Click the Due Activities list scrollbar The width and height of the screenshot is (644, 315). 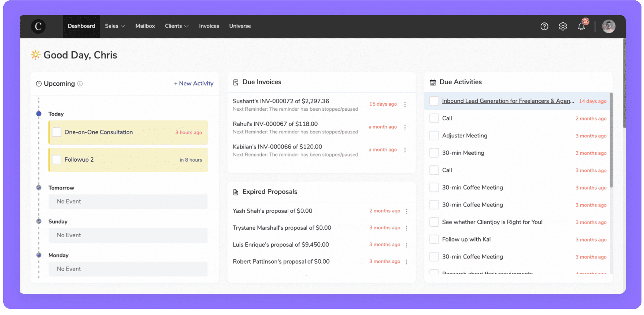tap(611, 141)
